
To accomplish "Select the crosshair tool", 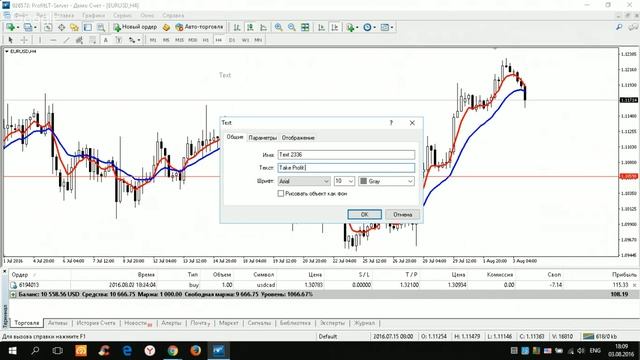I will pyautogui.click(x=24, y=40).
